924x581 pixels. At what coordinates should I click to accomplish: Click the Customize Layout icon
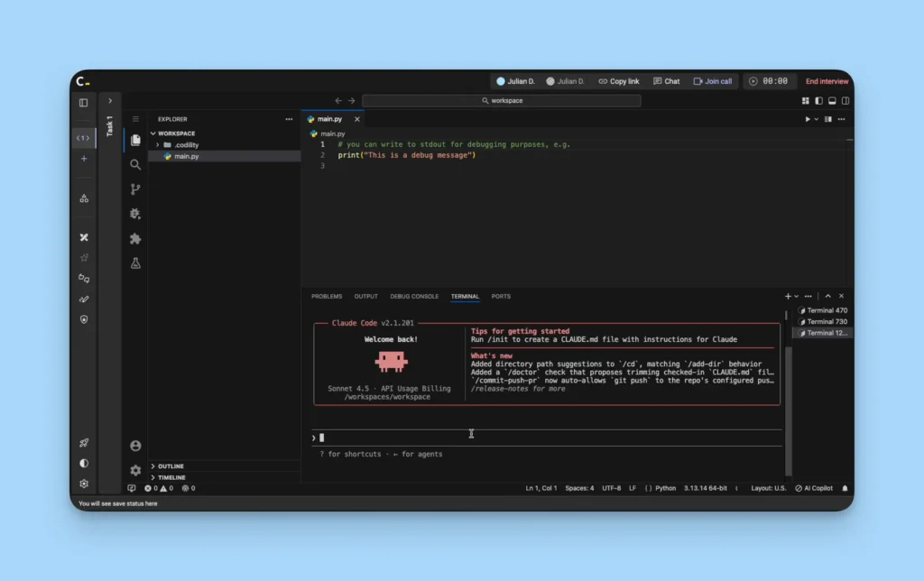806,101
